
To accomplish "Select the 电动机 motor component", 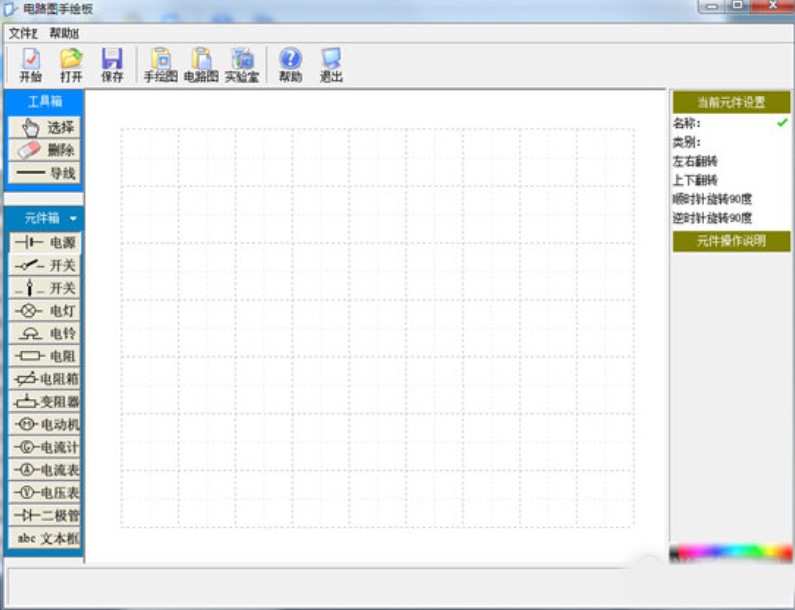I will [45, 424].
